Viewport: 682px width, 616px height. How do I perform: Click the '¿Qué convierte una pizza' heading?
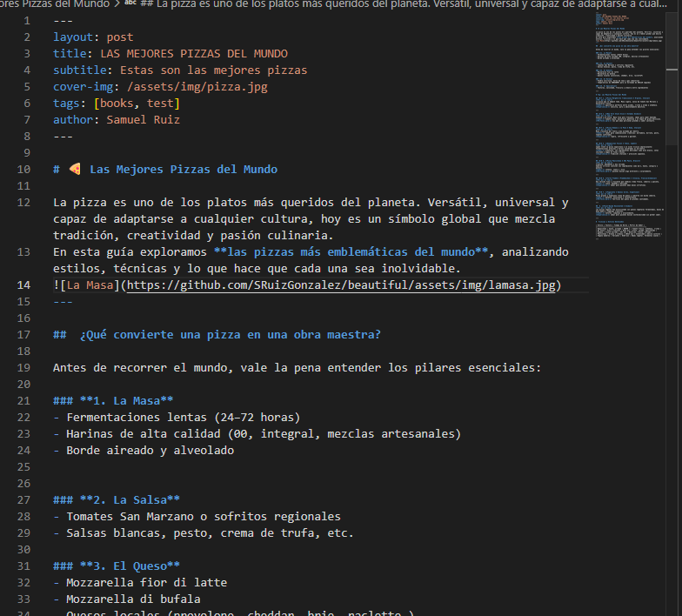click(230, 335)
